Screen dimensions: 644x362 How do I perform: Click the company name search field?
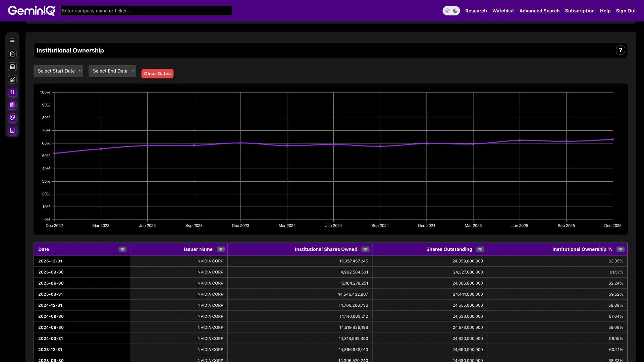point(146,10)
